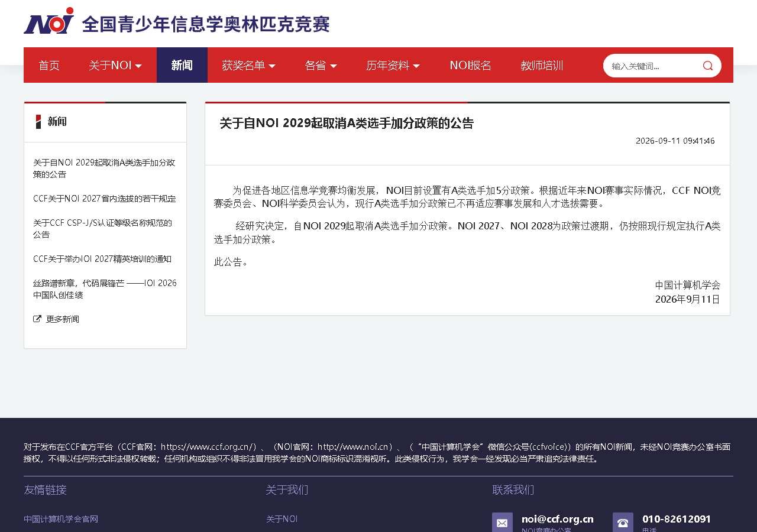Click the 友情链接 footer heading
This screenshot has width=757, height=532.
tap(45, 490)
